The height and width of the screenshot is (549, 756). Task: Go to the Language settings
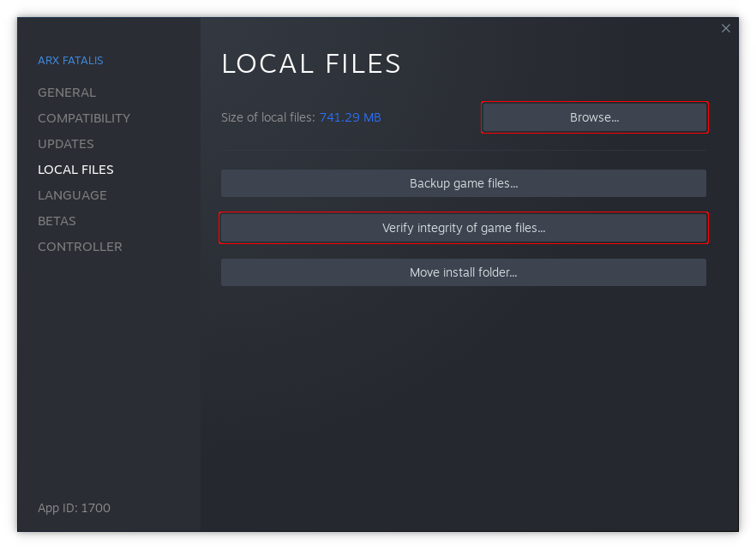72,195
